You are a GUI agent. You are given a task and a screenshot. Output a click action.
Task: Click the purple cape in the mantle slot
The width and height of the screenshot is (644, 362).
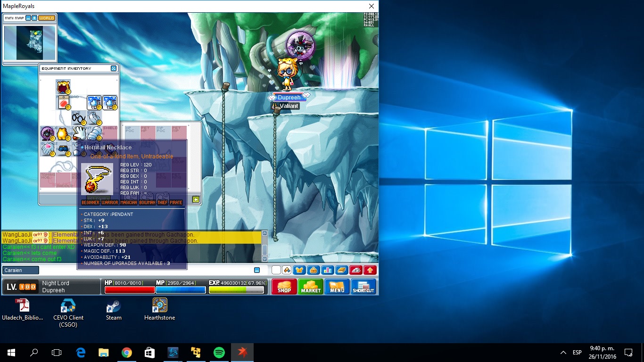[x=48, y=133]
